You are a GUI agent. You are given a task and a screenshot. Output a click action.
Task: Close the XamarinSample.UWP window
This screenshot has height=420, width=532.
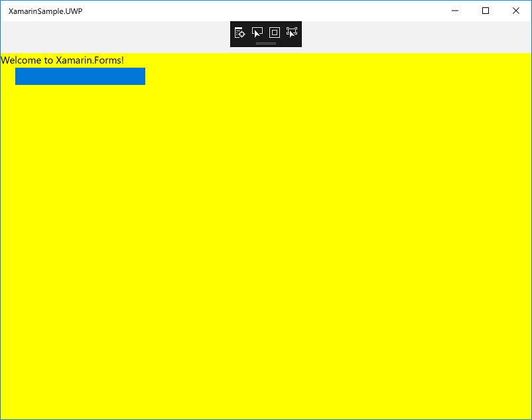click(516, 11)
